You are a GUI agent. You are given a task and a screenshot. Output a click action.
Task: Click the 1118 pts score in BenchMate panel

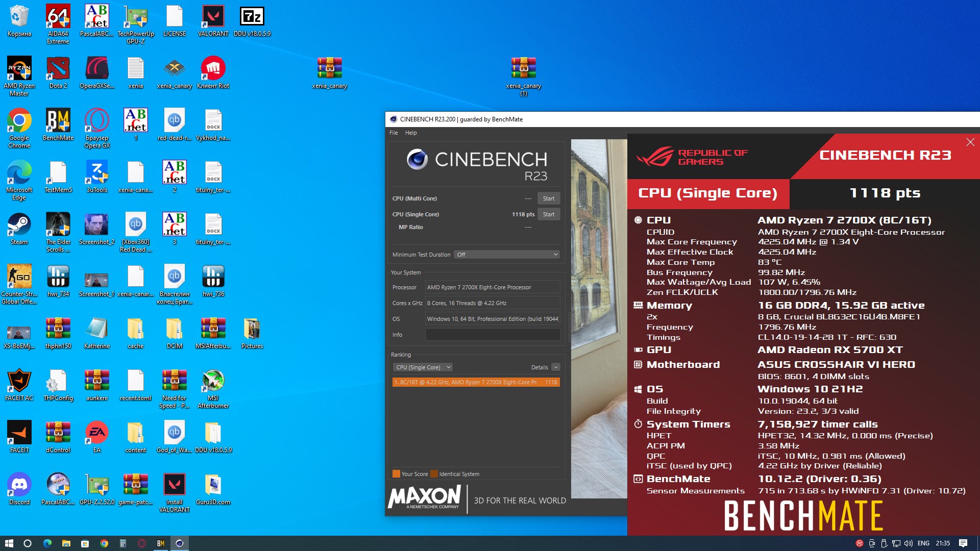pos(885,193)
